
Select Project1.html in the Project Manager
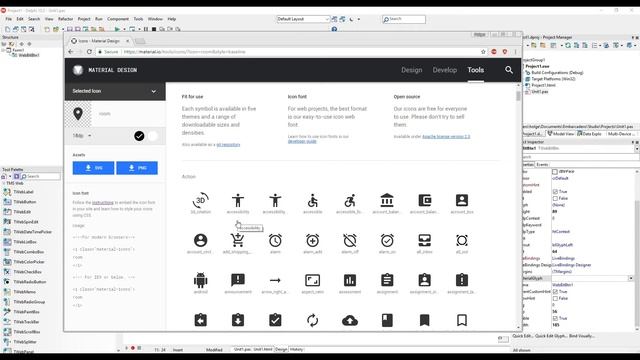tap(543, 85)
